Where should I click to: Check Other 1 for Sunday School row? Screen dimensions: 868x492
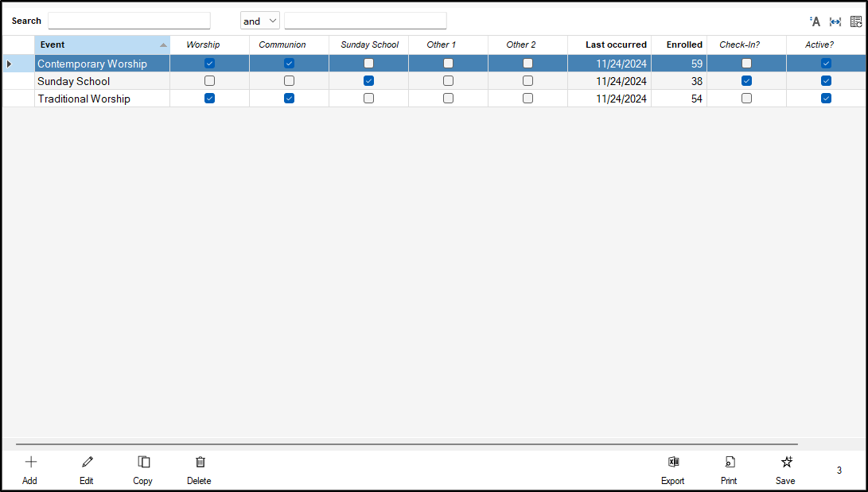[x=448, y=81]
